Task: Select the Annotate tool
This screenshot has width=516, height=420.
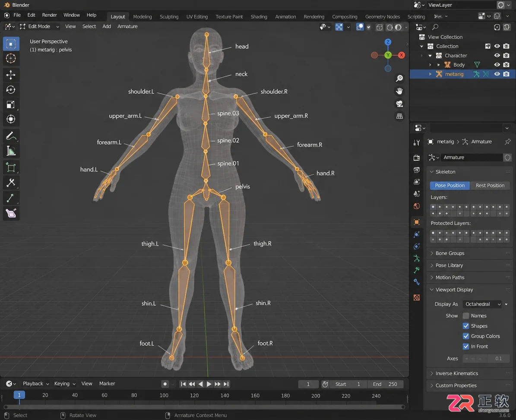Action: coord(11,136)
